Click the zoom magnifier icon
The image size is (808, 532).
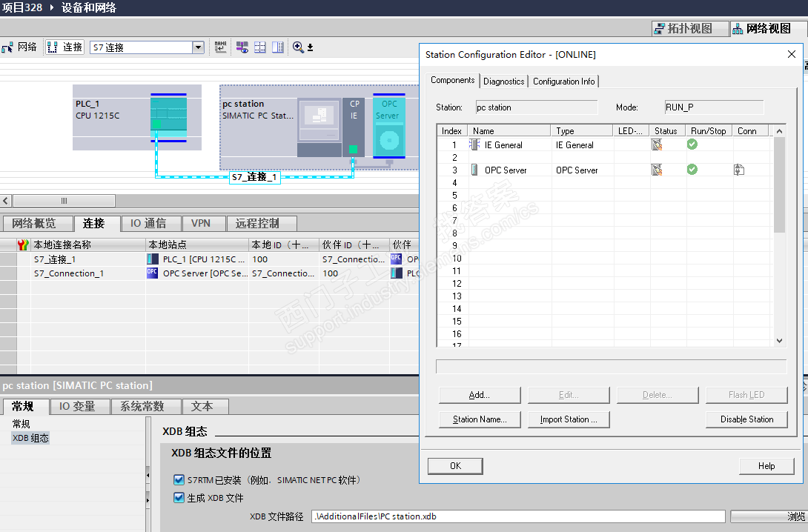coord(298,47)
